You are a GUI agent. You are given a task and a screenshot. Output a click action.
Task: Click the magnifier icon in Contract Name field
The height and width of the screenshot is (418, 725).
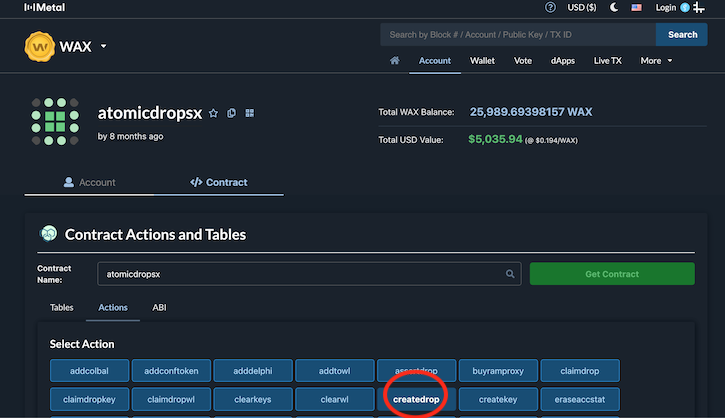click(x=510, y=274)
